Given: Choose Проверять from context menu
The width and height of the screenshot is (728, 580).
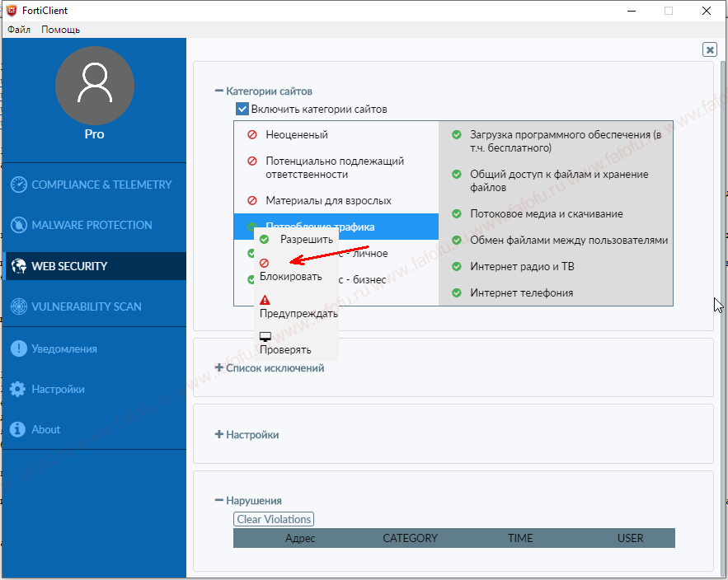Looking at the screenshot, I should tap(296, 344).
